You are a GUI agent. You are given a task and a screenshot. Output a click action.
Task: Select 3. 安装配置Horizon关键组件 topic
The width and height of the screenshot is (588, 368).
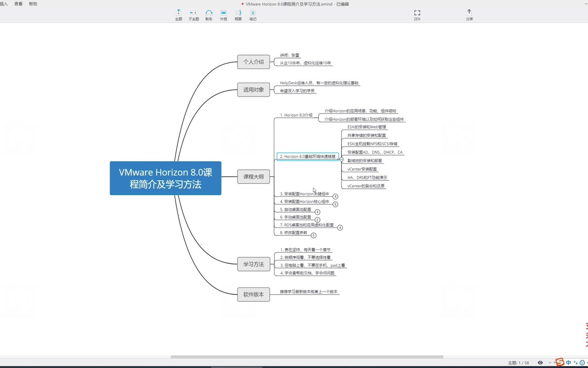(x=305, y=194)
